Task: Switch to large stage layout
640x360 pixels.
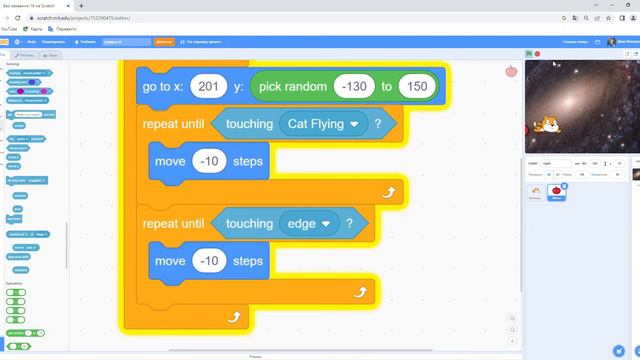Action: [x=636, y=54]
